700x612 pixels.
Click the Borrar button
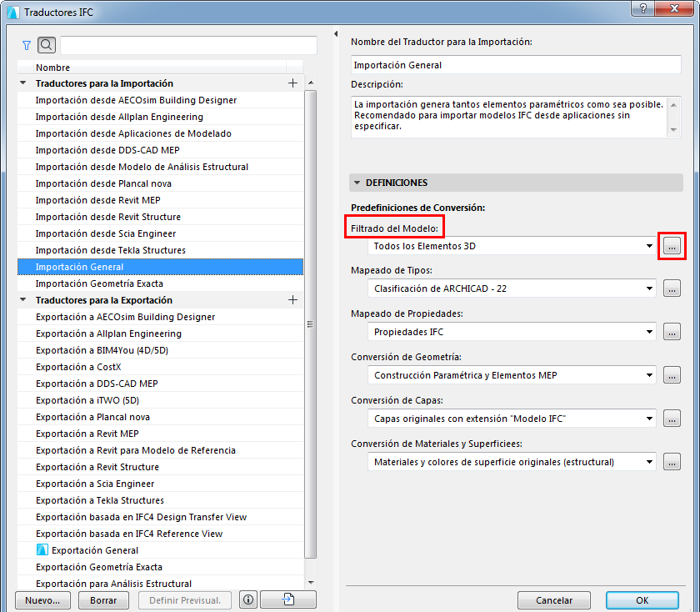click(103, 600)
